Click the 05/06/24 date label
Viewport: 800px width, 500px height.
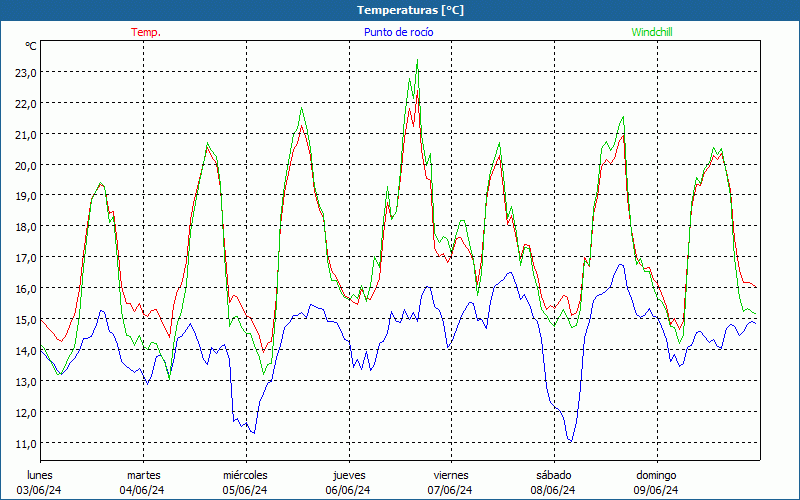245,490
